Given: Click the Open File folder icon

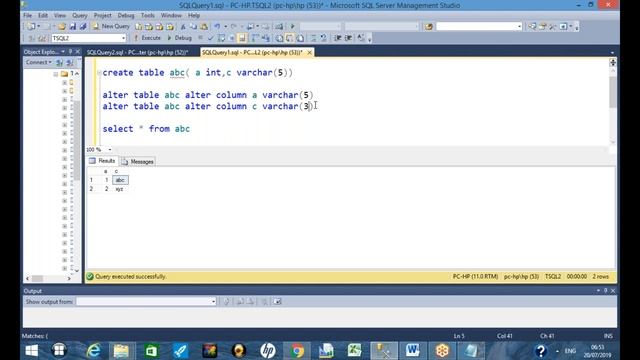Looking at the screenshot, I should click(x=62, y=27).
